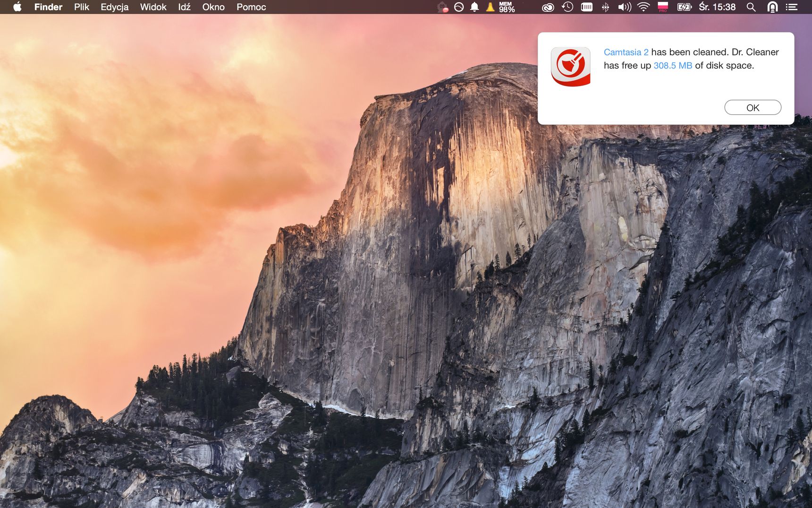This screenshot has height=508, width=812.
Task: Click the 308.5 MB blue text
Action: (673, 65)
